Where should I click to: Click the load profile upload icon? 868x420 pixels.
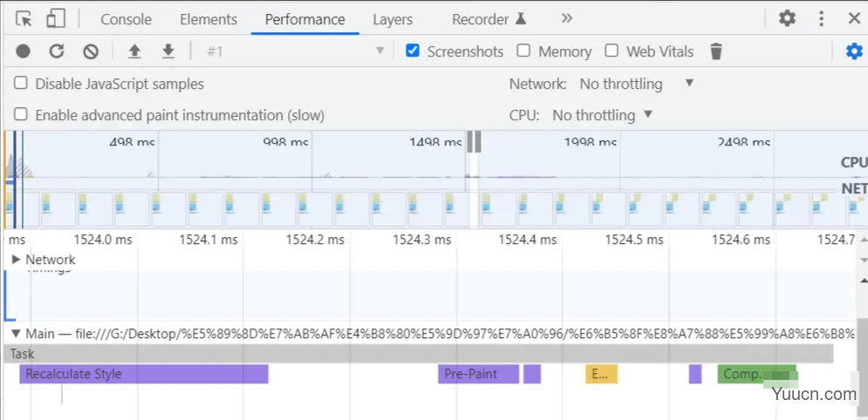pyautogui.click(x=134, y=51)
